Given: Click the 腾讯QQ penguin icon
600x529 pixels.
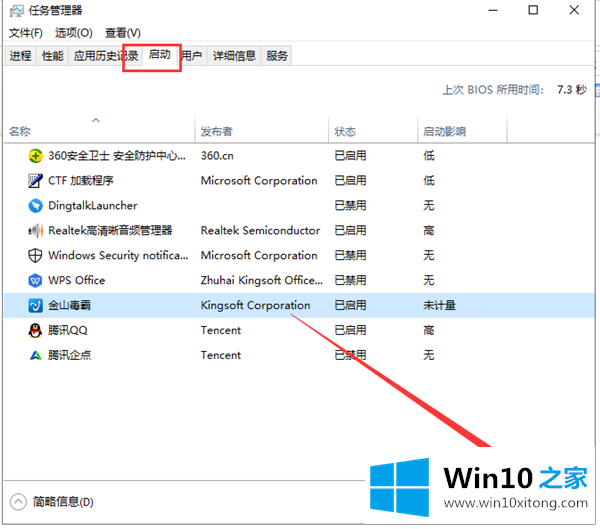Looking at the screenshot, I should [35, 330].
